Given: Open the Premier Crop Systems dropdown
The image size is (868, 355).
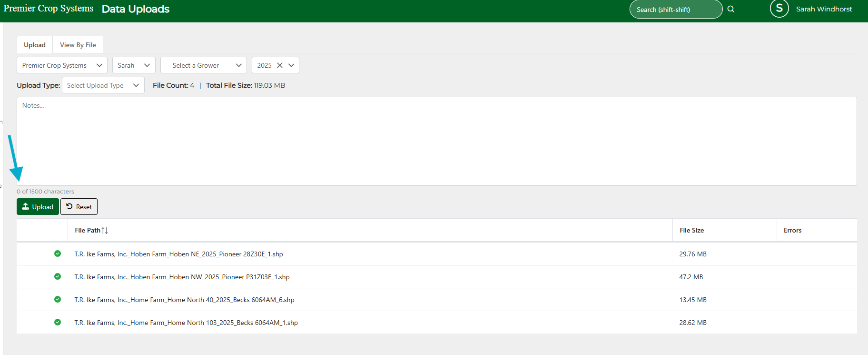Looking at the screenshot, I should click(x=62, y=65).
